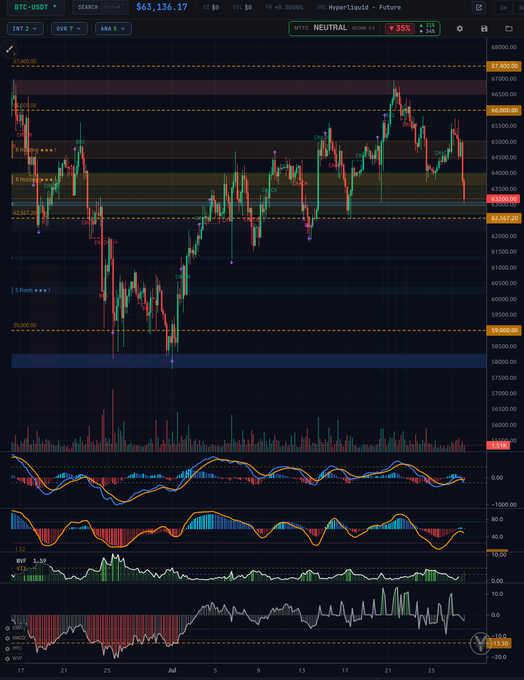The height and width of the screenshot is (680, 524).
Task: Click the -13.50 orange value tag
Action: [x=500, y=644]
